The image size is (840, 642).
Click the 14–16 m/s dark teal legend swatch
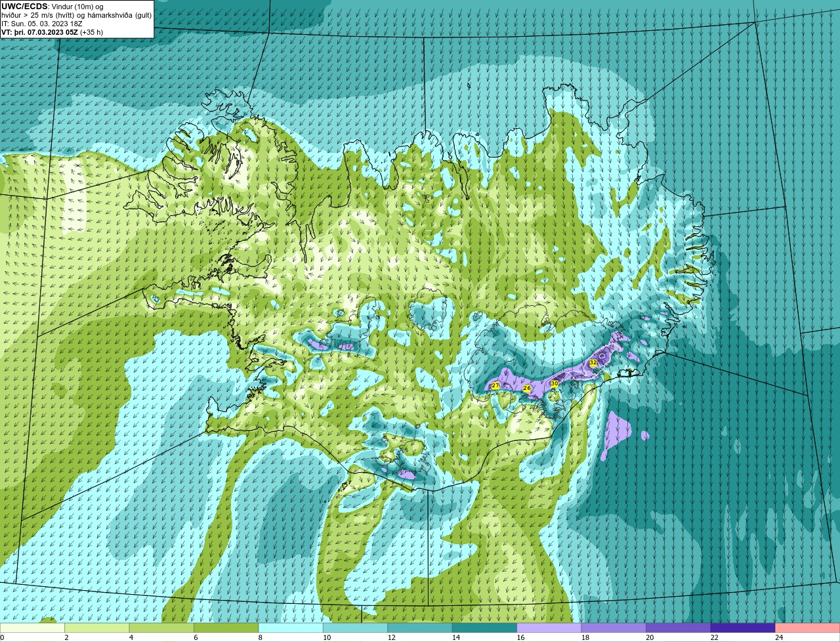click(x=484, y=628)
